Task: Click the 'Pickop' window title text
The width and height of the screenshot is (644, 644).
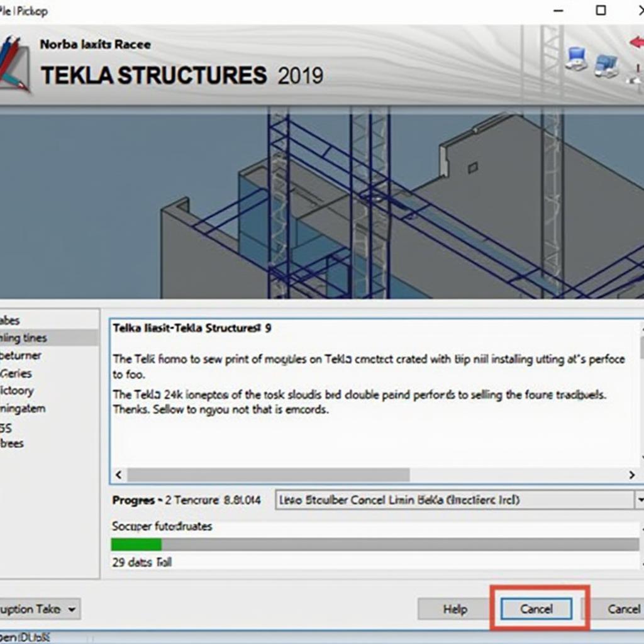Action: (32, 11)
